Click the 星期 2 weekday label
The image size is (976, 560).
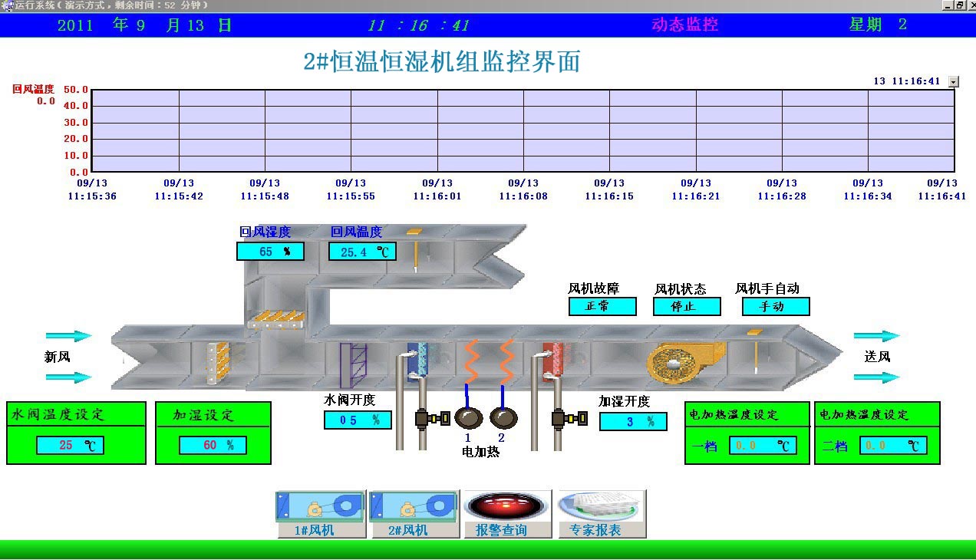(x=878, y=24)
